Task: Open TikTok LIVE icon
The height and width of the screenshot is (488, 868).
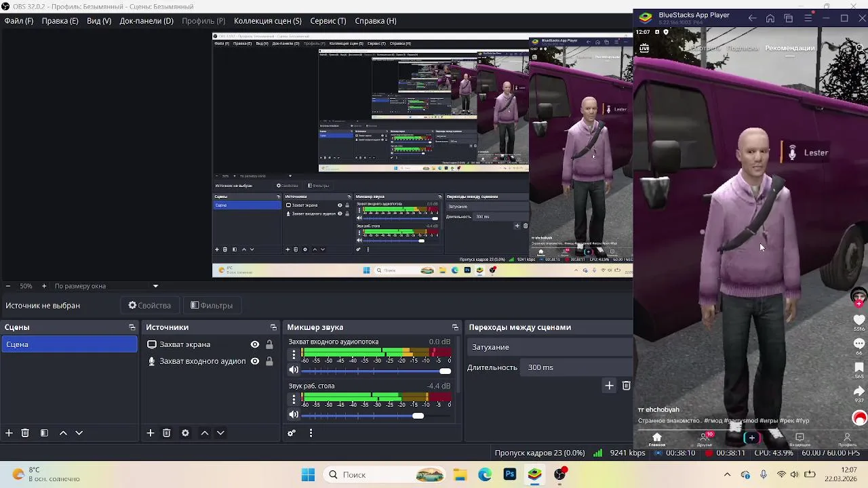Action: tap(644, 47)
